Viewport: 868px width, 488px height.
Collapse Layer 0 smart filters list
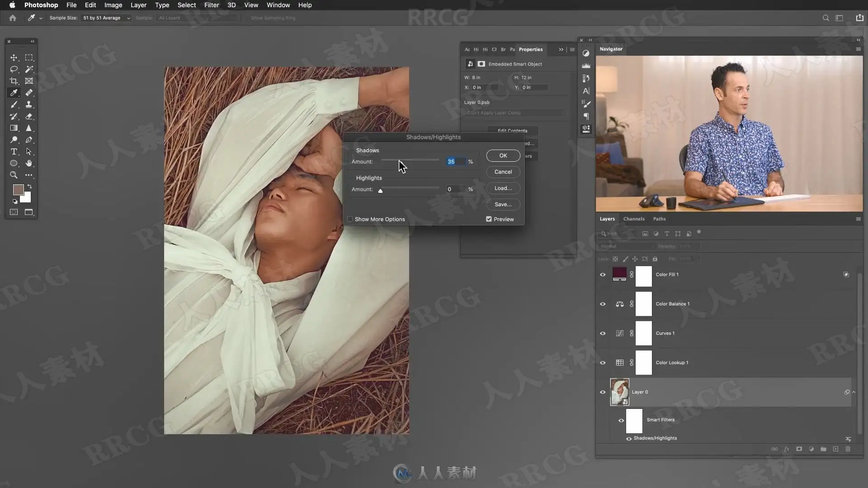(854, 392)
